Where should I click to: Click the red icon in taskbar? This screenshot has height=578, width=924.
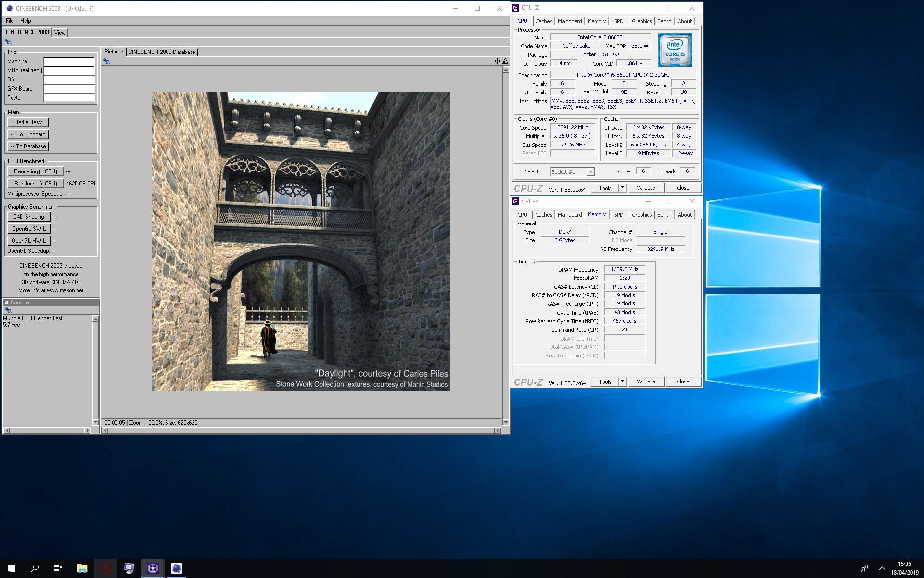pos(105,568)
